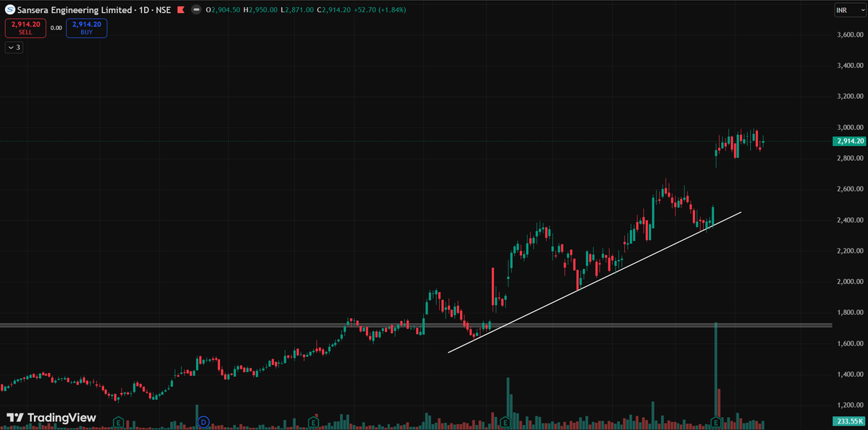
Task: Click the 3,200.00 price scale label
Action: 851,96
